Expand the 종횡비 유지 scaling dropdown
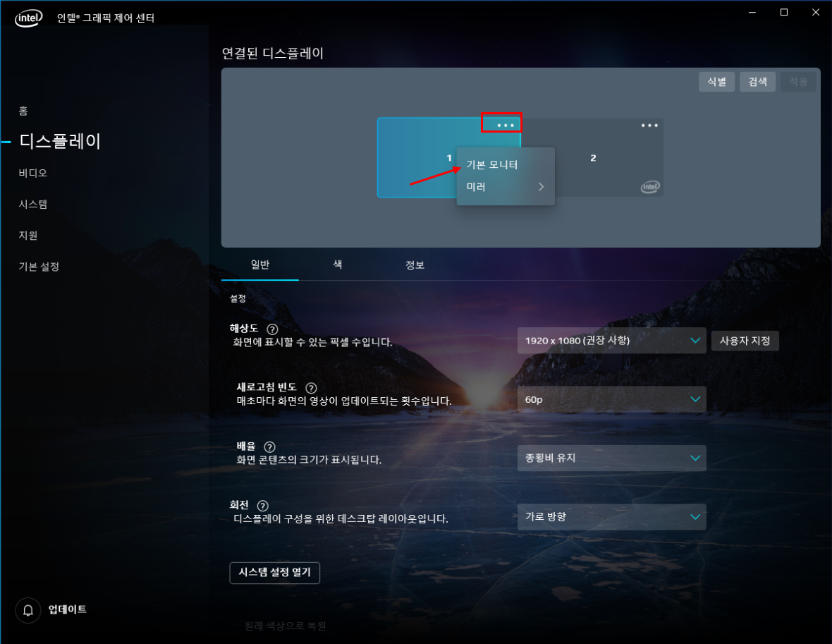 tap(611, 458)
